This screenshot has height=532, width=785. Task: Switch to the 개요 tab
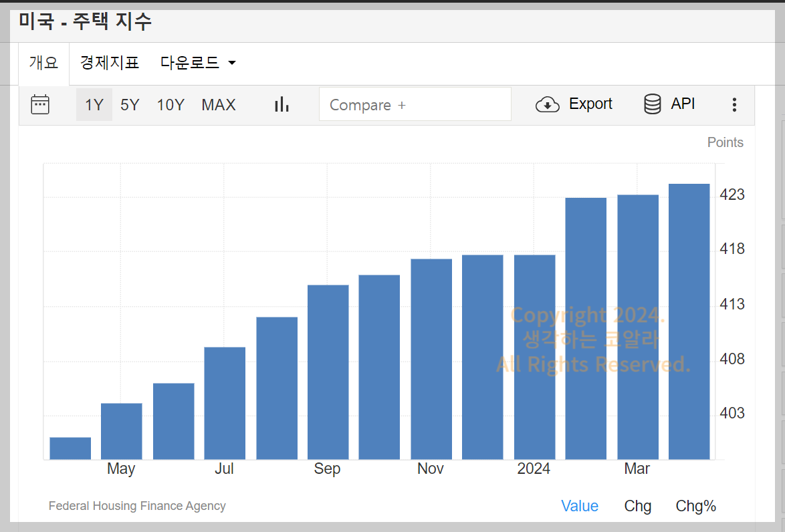44,63
